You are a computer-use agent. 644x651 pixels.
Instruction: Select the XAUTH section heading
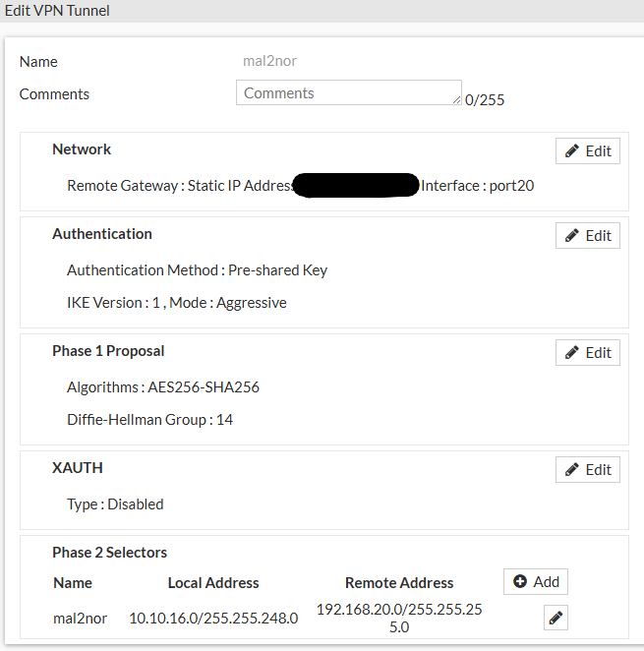(78, 468)
